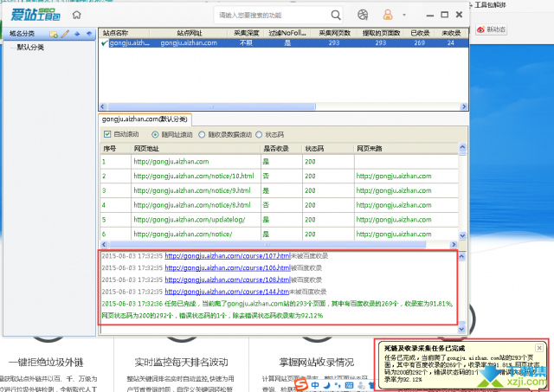Toggle the Sogou moon half-width icon
The width and height of the screenshot is (554, 392).
(327, 385)
